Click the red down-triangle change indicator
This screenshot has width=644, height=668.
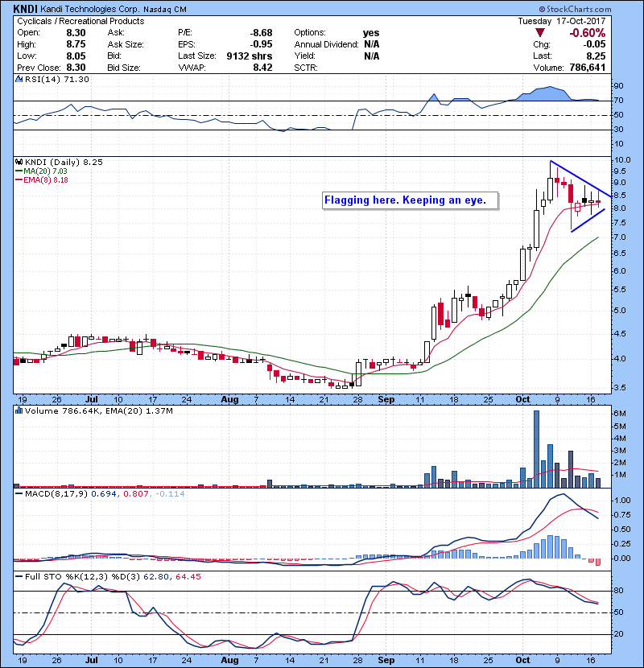pos(540,33)
